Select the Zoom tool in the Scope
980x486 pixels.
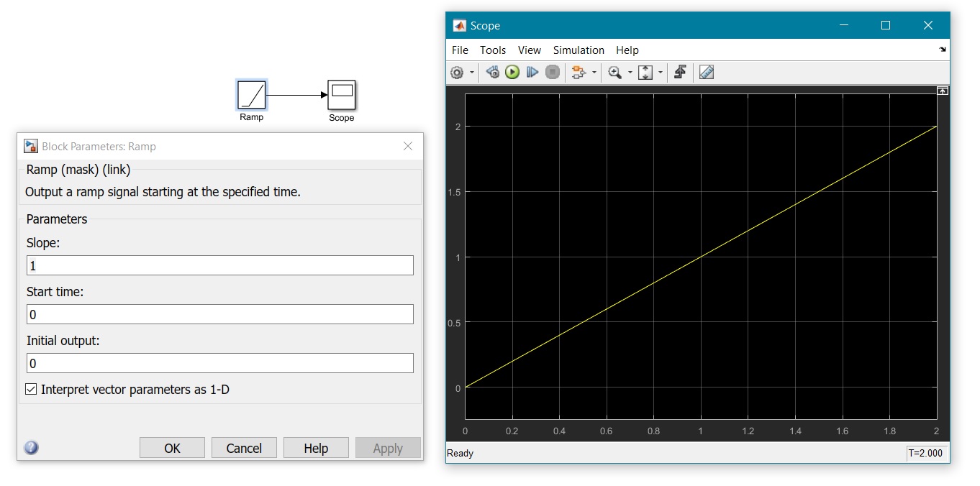pos(615,72)
